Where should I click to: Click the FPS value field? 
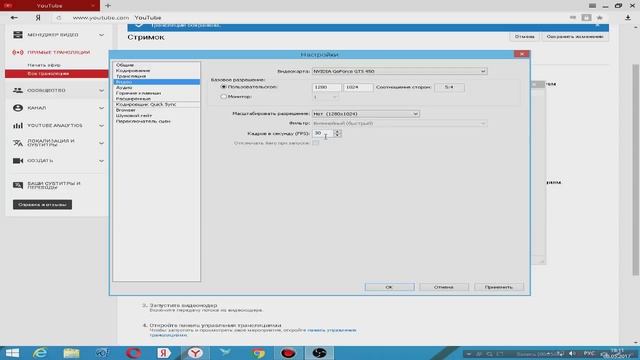point(322,133)
